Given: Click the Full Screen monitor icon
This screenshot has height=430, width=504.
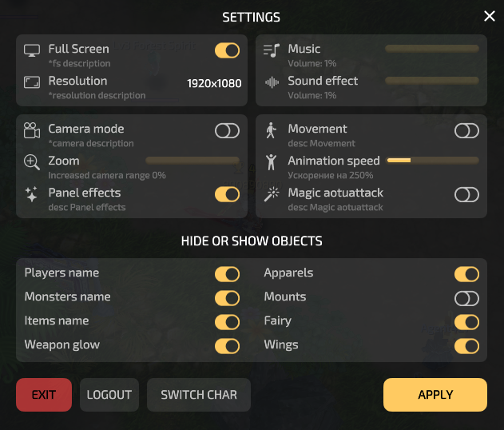Looking at the screenshot, I should click(32, 50).
